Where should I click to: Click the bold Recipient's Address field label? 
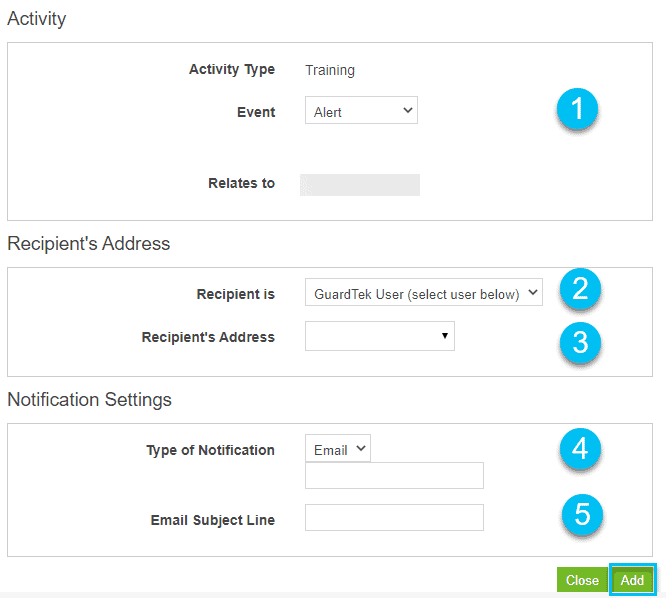click(208, 337)
